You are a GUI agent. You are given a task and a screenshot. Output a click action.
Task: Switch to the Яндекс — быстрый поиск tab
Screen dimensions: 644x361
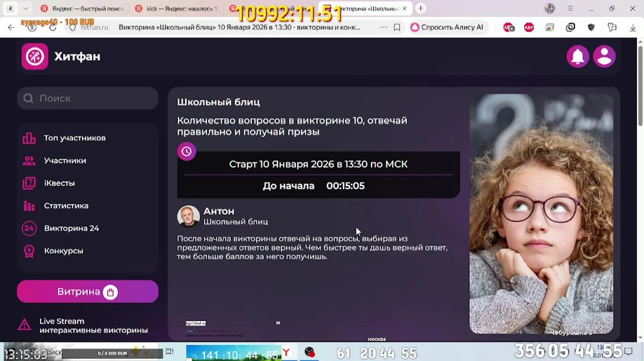[x=82, y=9]
